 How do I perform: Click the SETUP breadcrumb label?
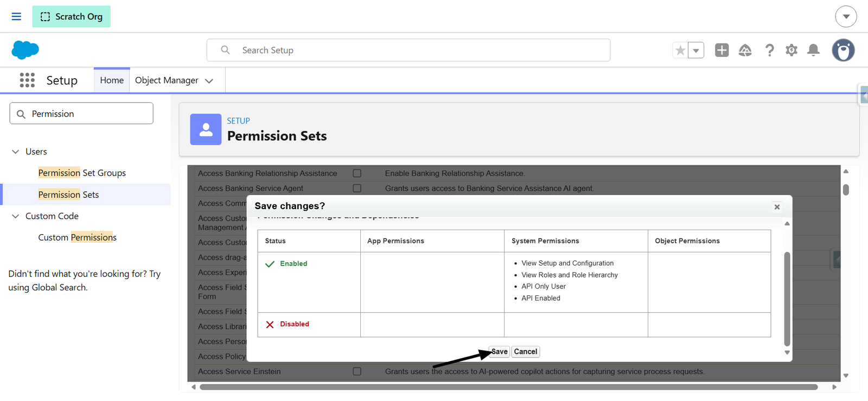238,121
